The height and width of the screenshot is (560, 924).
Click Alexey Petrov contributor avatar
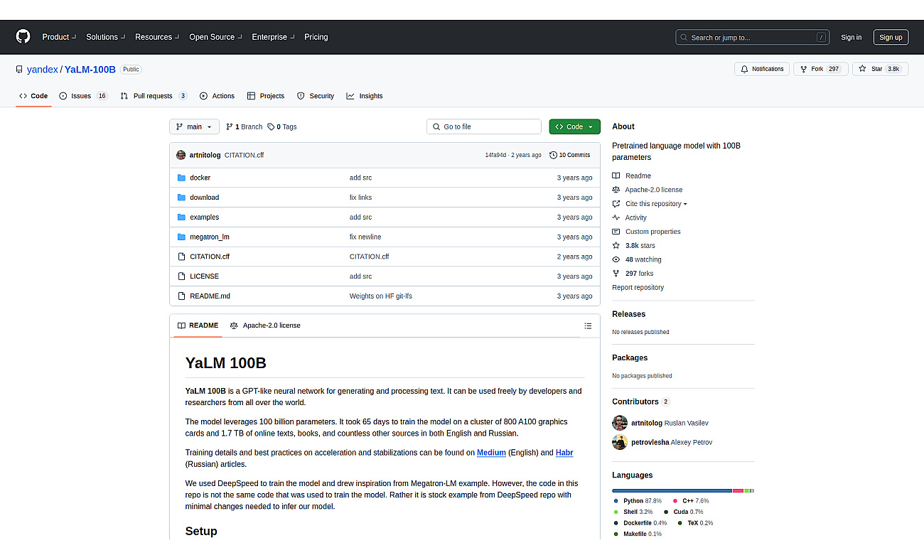point(620,442)
